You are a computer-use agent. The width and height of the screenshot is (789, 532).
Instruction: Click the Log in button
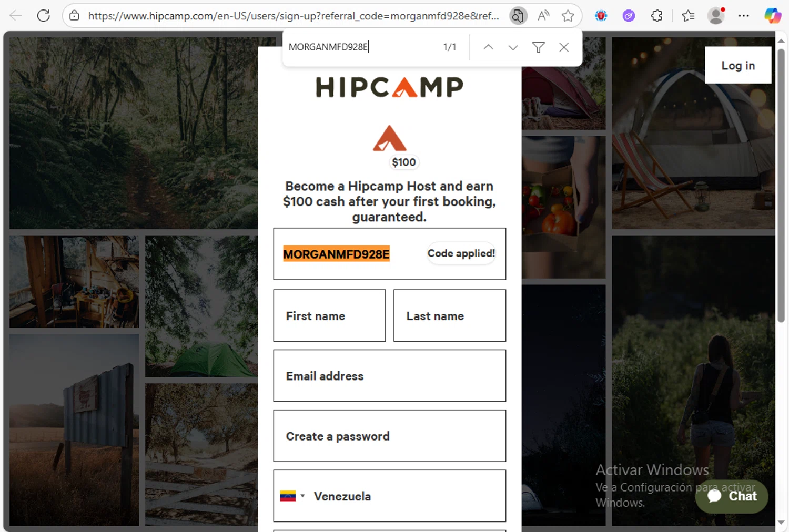(738, 65)
